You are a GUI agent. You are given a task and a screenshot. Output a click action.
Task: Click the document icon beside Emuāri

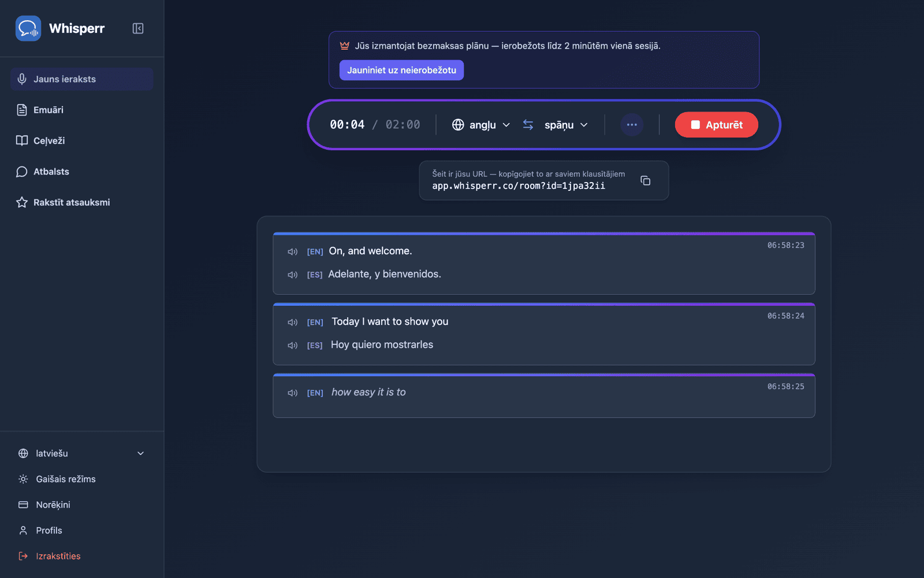click(22, 110)
